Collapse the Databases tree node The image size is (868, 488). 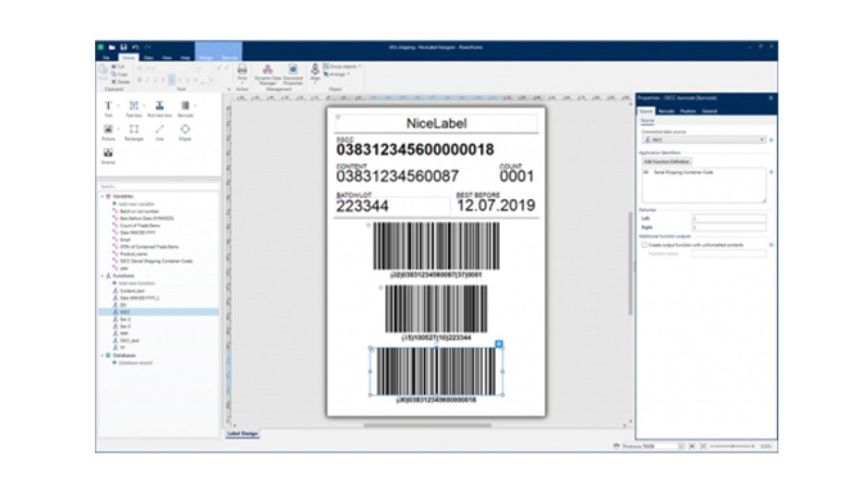102,355
